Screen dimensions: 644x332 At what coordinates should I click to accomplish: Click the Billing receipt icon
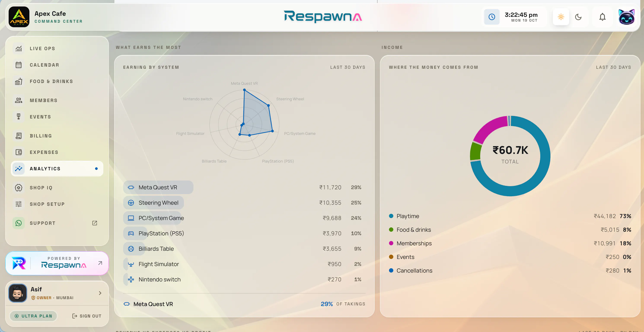(x=19, y=136)
